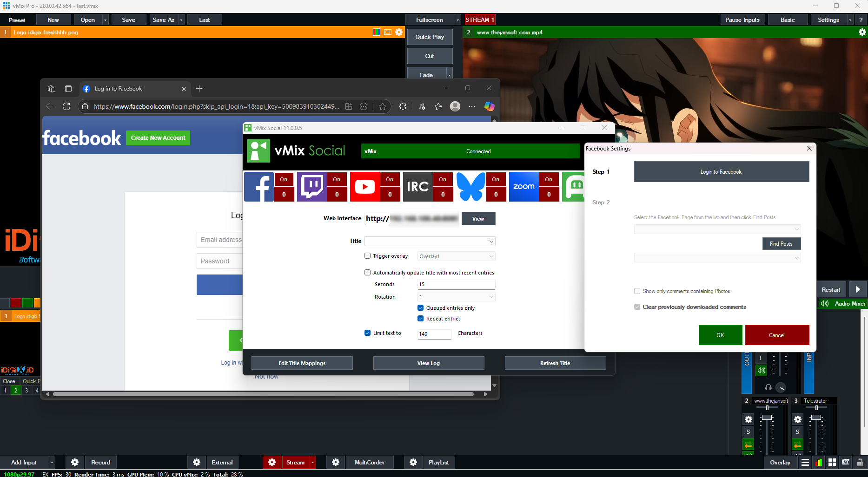
Task: Expand the Stream dropdown arrow
Action: (x=312, y=462)
